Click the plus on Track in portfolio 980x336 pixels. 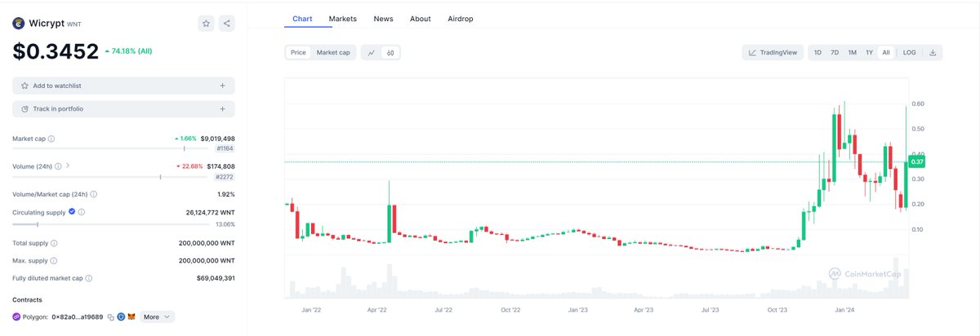click(222, 108)
